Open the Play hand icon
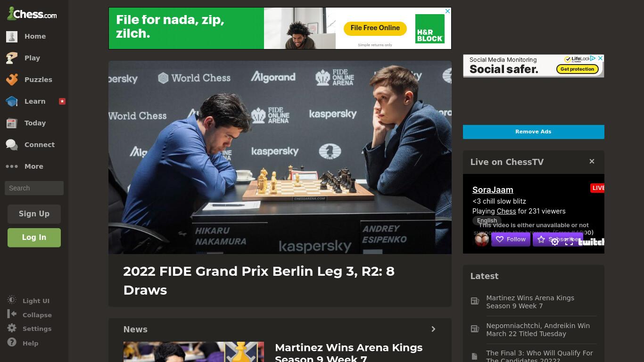This screenshot has height=362, width=644. [x=12, y=58]
